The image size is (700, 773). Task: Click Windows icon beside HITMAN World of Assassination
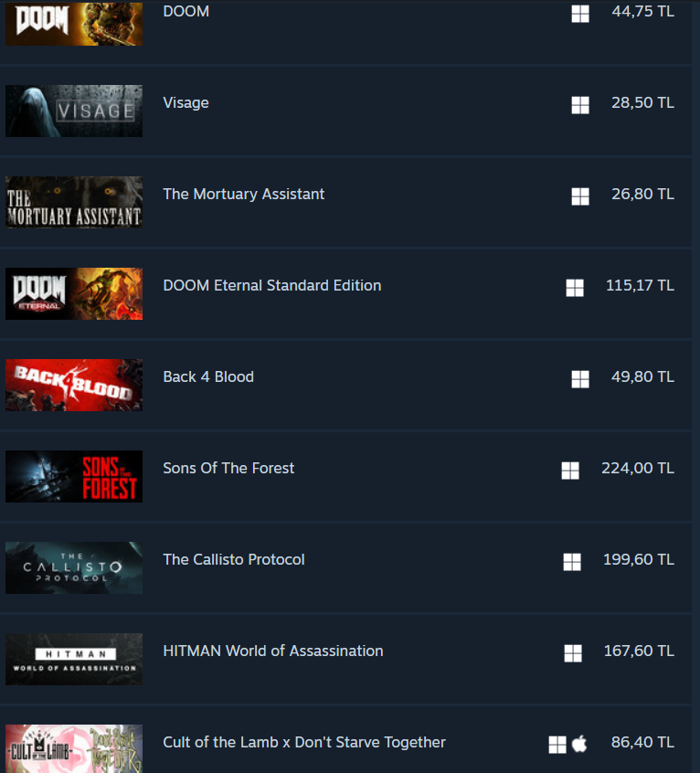[x=573, y=653]
